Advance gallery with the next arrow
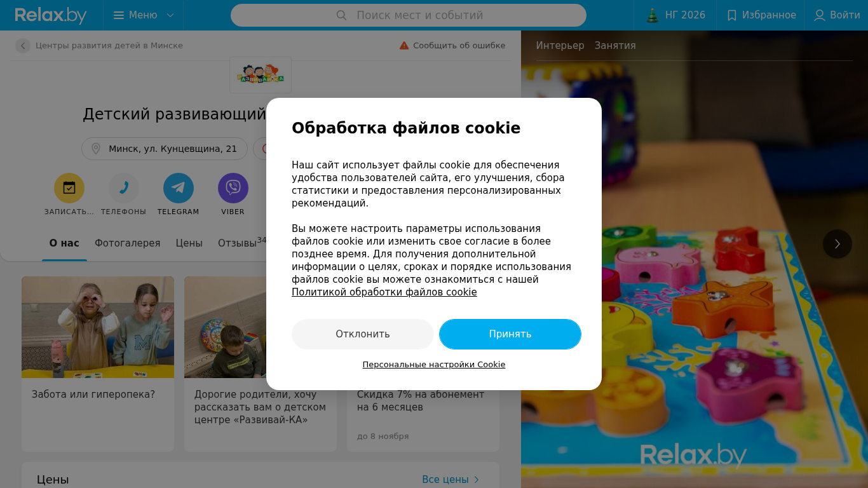The image size is (868, 488). pyautogui.click(x=837, y=244)
